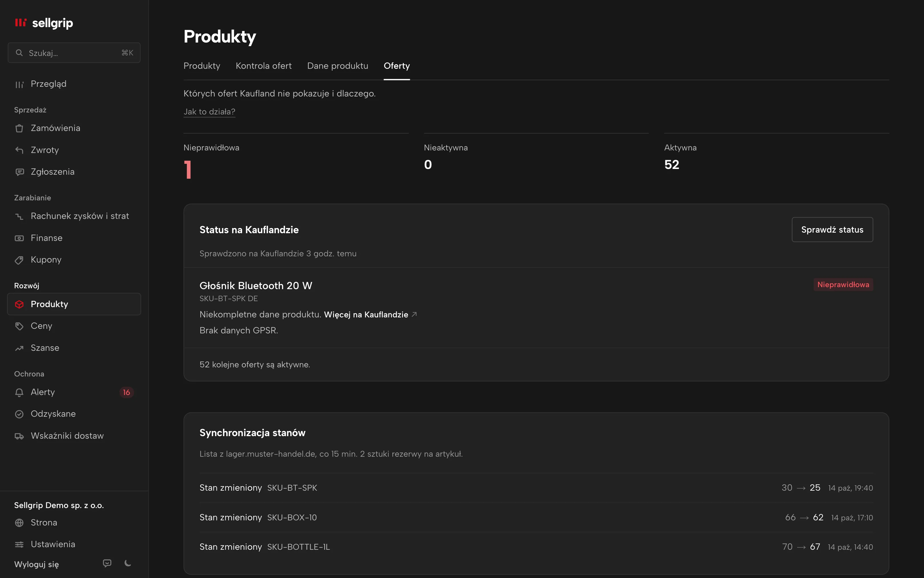Select Produkty in the sidebar menu
This screenshot has width=924, height=578.
point(74,304)
